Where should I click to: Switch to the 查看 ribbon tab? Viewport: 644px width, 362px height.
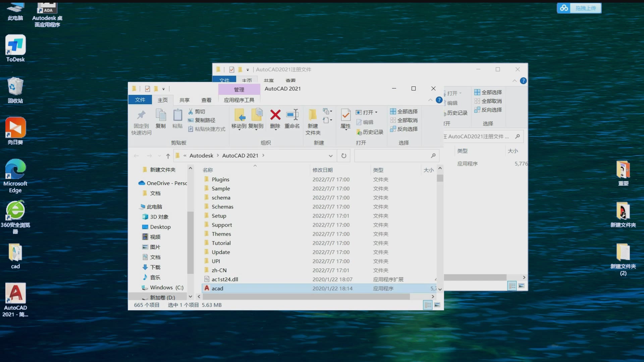(206, 100)
